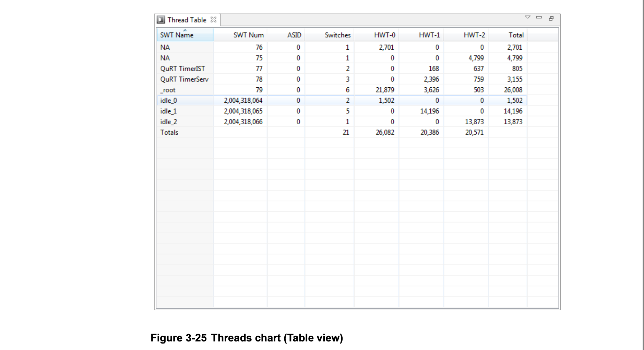The width and height of the screenshot is (644, 350).
Task: Select the NA row with SWT Num 75
Action: tap(342, 58)
